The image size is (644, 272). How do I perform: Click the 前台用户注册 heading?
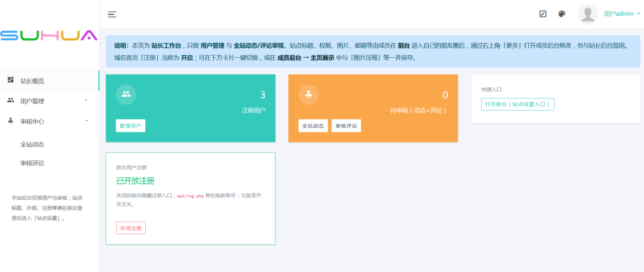131,167
